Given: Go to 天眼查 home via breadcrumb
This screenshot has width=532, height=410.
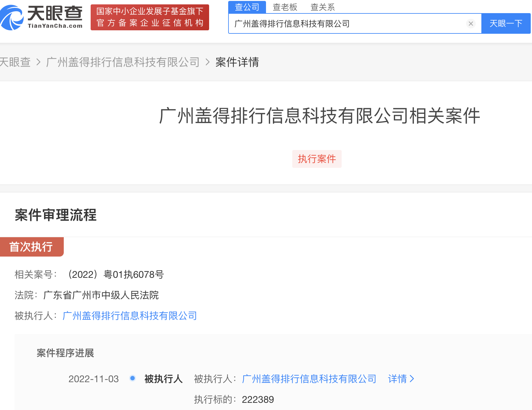Looking at the screenshot, I should click(x=15, y=62).
